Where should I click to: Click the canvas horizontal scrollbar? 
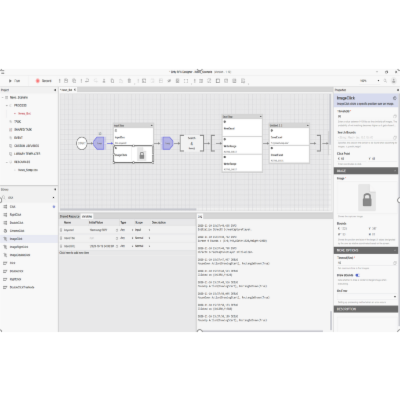click(128, 210)
